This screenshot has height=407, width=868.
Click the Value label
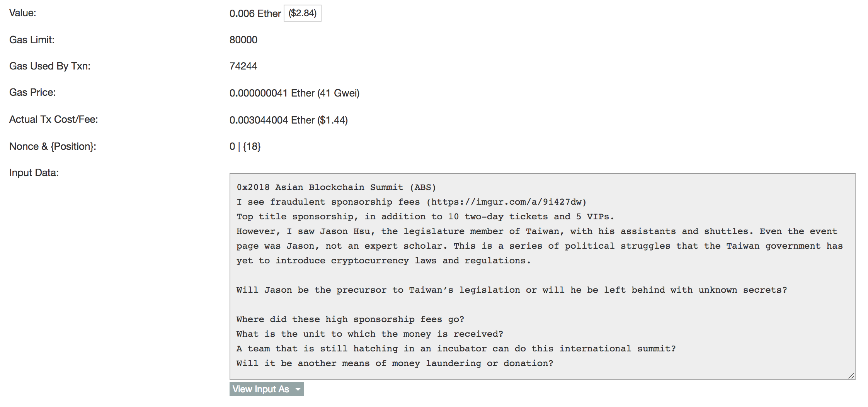pos(23,13)
